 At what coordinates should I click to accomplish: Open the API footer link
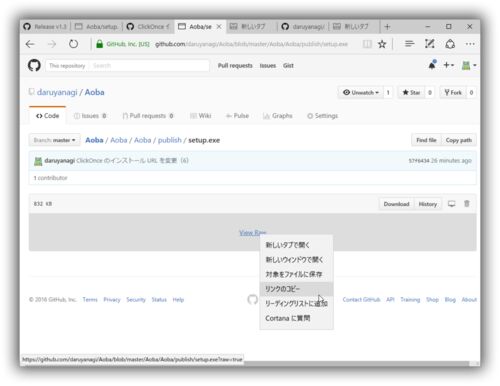(x=390, y=300)
